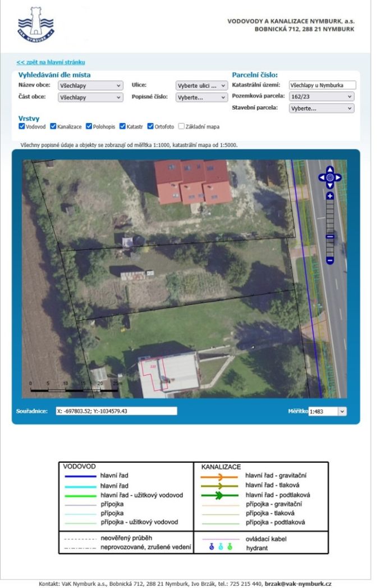Pan the map down with the arrow

coord(330,185)
